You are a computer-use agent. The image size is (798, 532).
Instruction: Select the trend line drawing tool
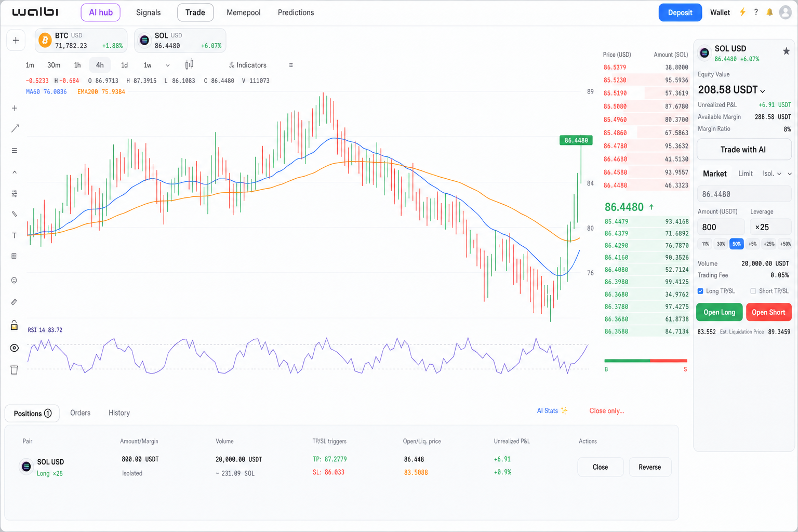pyautogui.click(x=15, y=128)
